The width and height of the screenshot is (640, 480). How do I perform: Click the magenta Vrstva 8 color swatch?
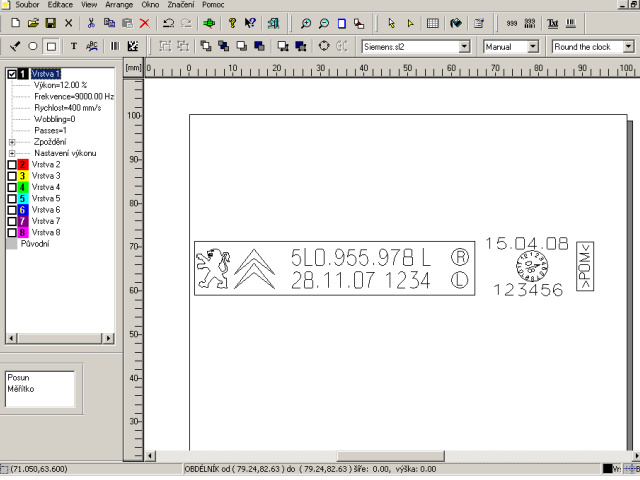tap(23, 233)
